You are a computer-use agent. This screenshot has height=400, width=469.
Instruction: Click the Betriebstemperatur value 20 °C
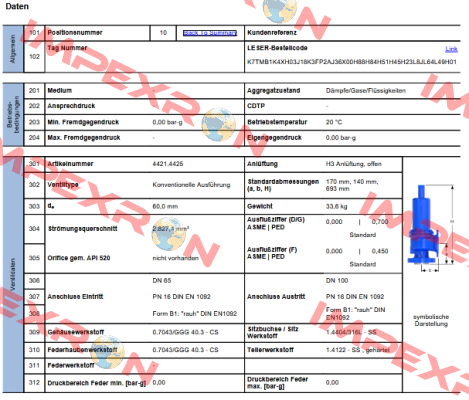click(334, 122)
